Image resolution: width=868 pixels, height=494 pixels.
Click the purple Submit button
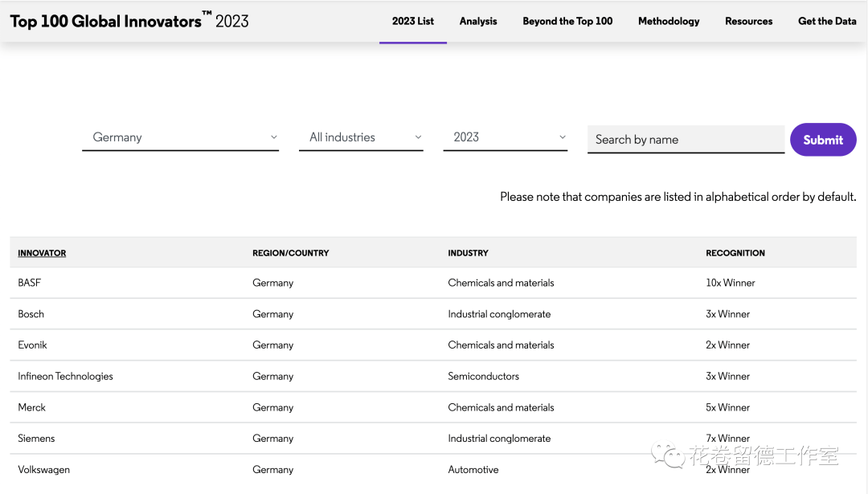(x=823, y=140)
